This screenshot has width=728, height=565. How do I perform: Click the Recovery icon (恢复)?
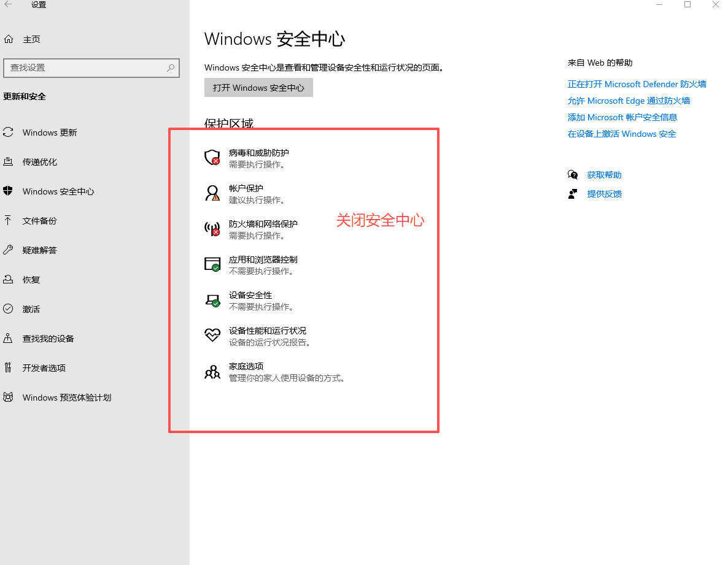click(x=8, y=279)
